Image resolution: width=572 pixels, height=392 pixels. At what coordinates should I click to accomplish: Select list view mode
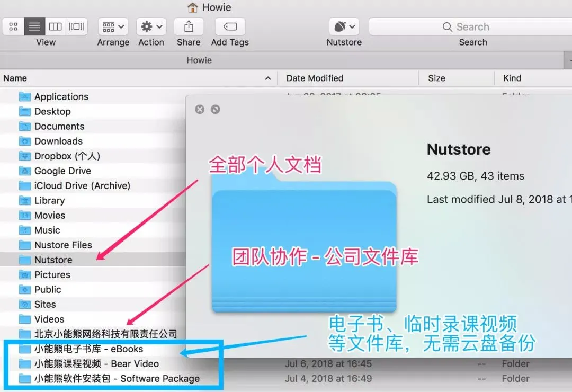(x=34, y=26)
